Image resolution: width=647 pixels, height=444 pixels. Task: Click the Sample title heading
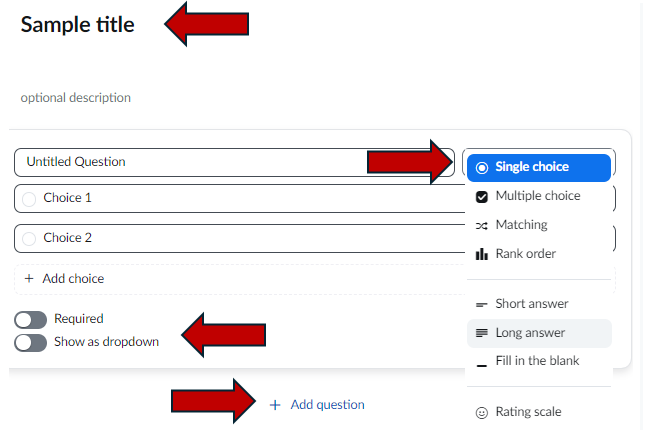click(78, 24)
